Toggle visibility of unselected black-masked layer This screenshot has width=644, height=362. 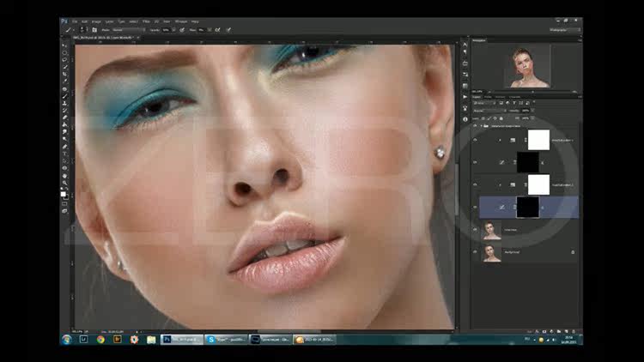pyautogui.click(x=475, y=162)
